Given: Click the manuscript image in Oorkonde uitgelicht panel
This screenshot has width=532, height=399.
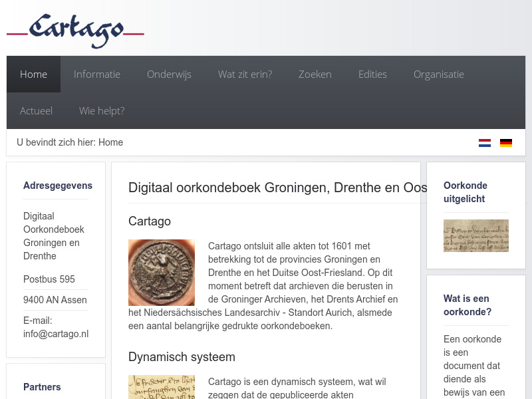Looking at the screenshot, I should [x=476, y=235].
